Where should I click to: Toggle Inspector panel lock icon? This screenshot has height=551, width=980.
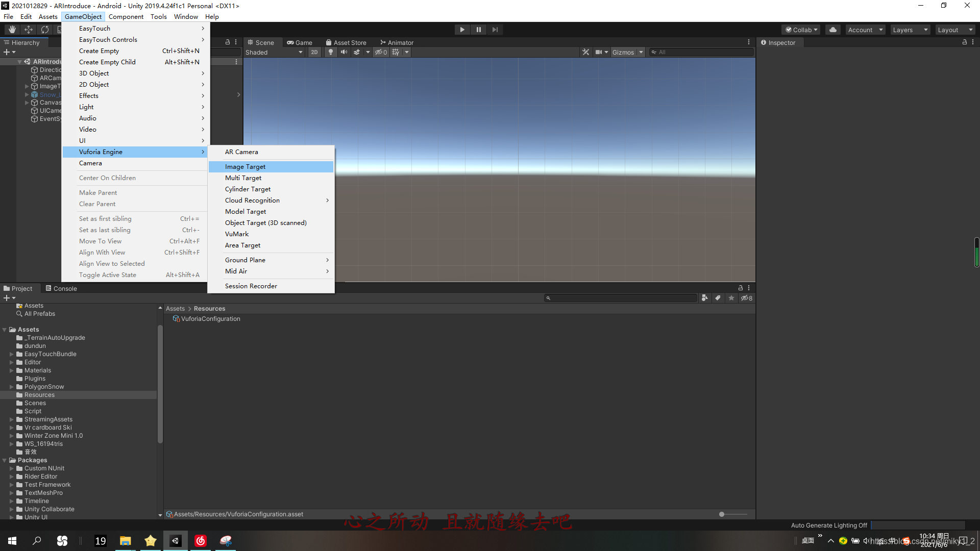pyautogui.click(x=965, y=42)
